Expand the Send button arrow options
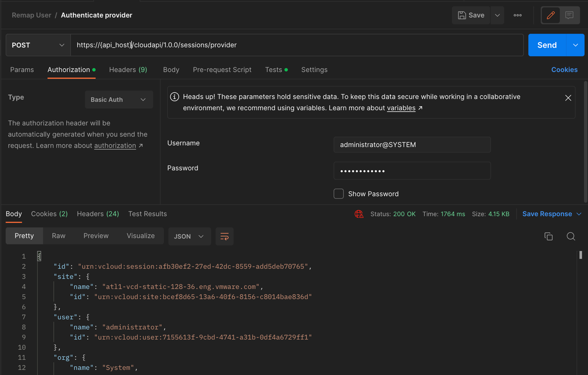 575,45
